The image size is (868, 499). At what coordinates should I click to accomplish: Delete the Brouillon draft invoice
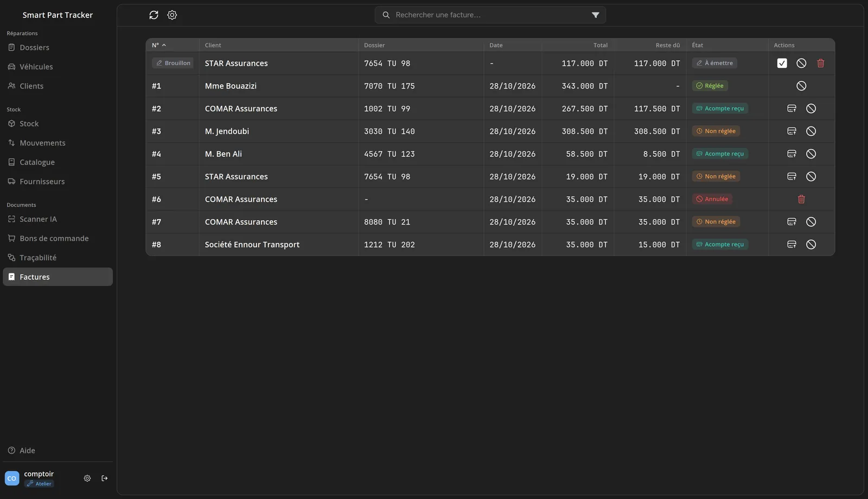pos(821,63)
